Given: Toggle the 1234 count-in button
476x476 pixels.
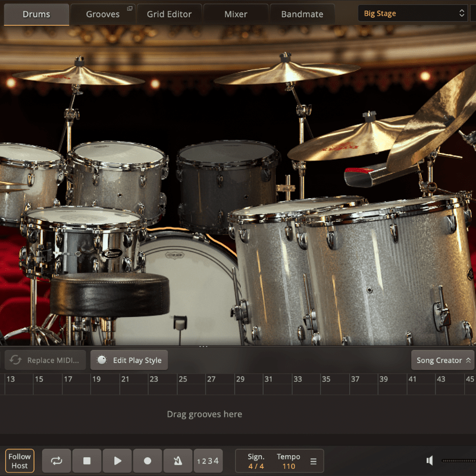Looking at the screenshot, I should (208, 461).
